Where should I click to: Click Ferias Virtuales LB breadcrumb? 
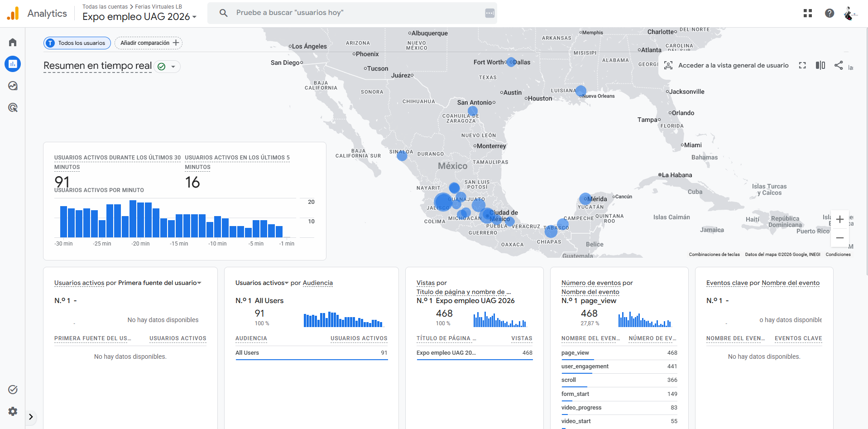(x=158, y=7)
